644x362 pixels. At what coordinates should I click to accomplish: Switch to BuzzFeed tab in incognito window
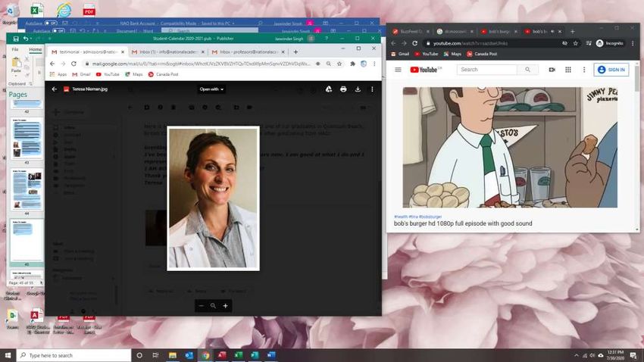[411, 32]
